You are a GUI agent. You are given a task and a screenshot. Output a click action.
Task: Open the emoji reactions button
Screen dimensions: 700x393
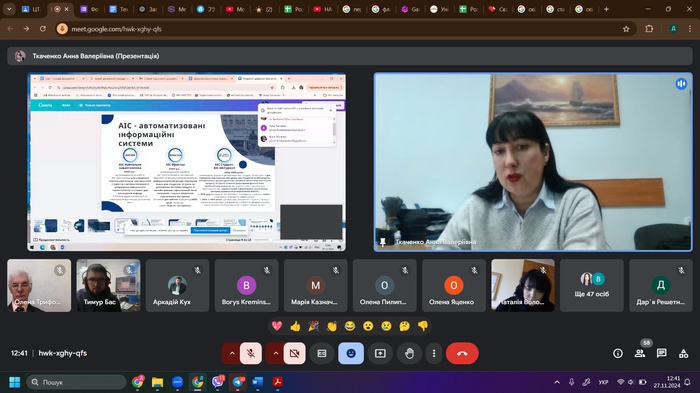[x=351, y=353]
